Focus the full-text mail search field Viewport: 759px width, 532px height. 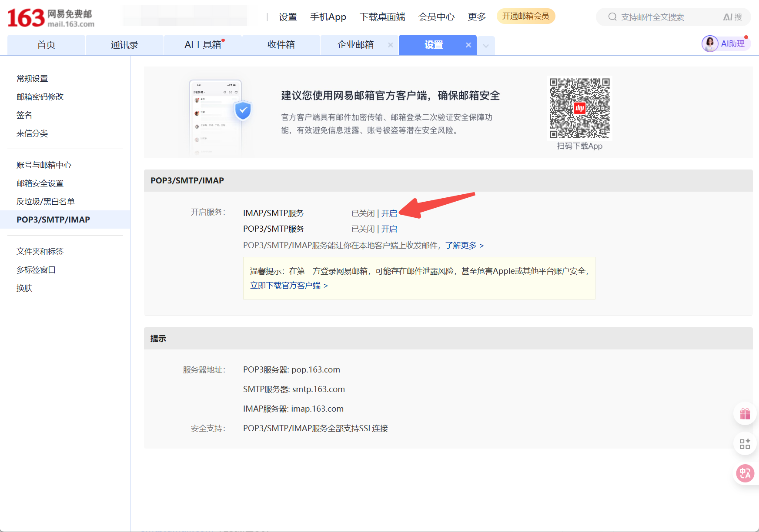coord(665,17)
